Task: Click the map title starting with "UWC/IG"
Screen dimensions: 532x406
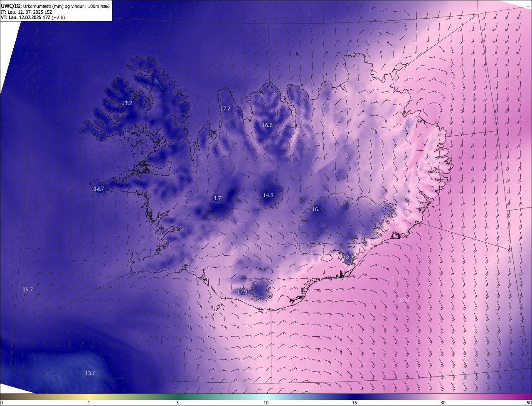Action: (x=55, y=6)
